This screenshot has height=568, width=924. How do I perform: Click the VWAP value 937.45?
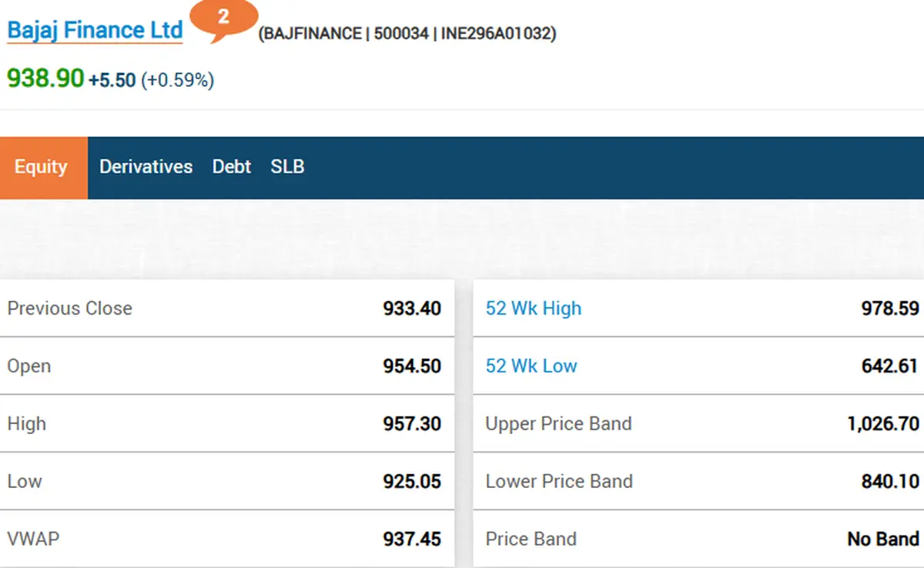tap(412, 540)
